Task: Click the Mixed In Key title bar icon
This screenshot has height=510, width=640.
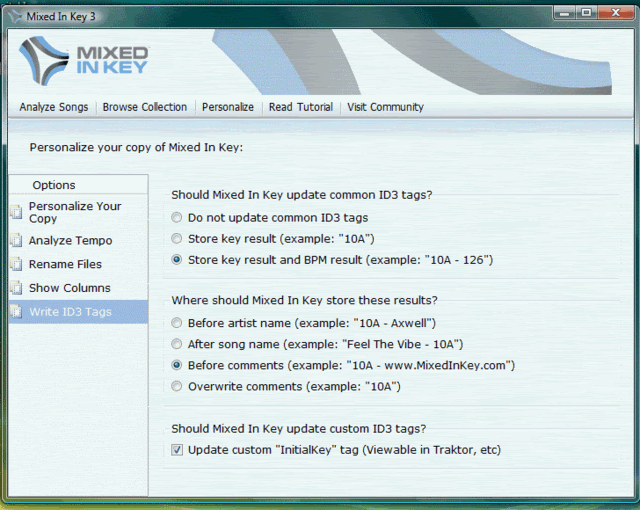Action: [x=15, y=16]
